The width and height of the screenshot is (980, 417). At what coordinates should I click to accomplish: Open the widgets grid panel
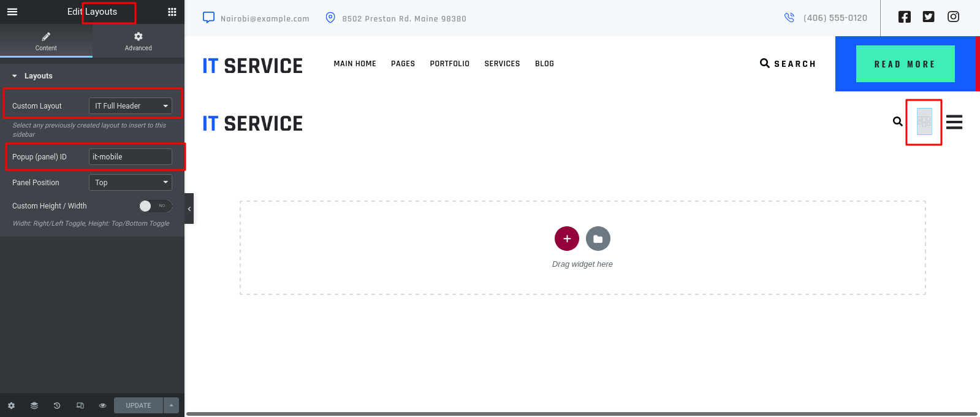pos(172,12)
